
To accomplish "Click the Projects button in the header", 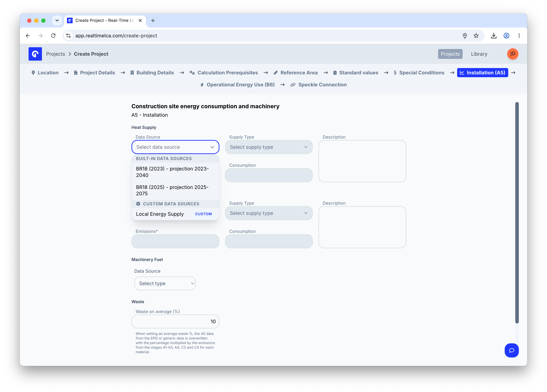I will [x=450, y=54].
